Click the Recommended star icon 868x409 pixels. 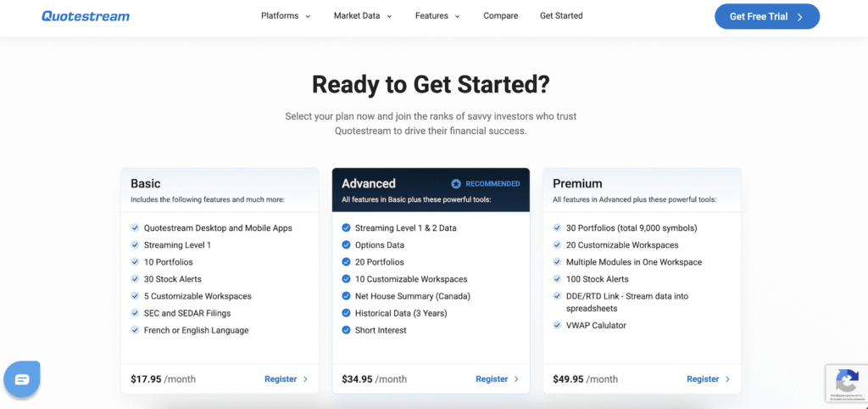point(456,183)
